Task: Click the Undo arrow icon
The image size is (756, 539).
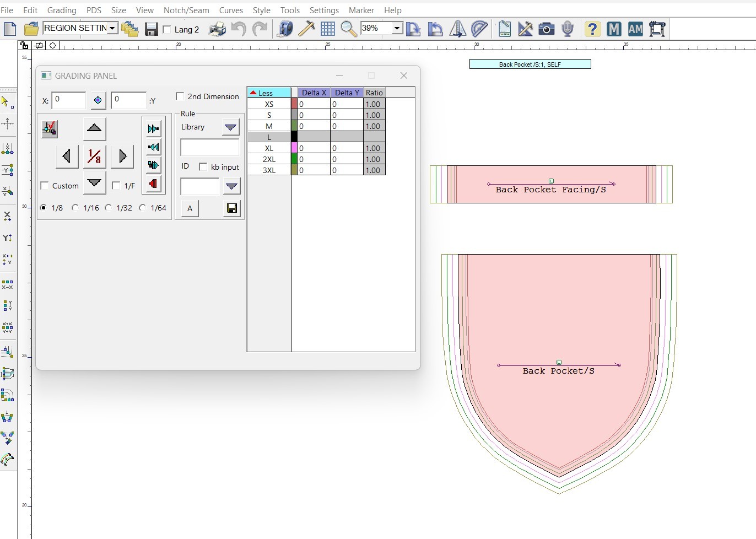Action: click(239, 29)
